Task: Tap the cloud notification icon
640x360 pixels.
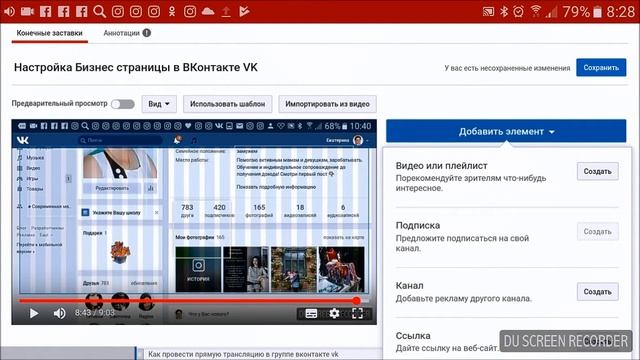Action: coord(208,11)
